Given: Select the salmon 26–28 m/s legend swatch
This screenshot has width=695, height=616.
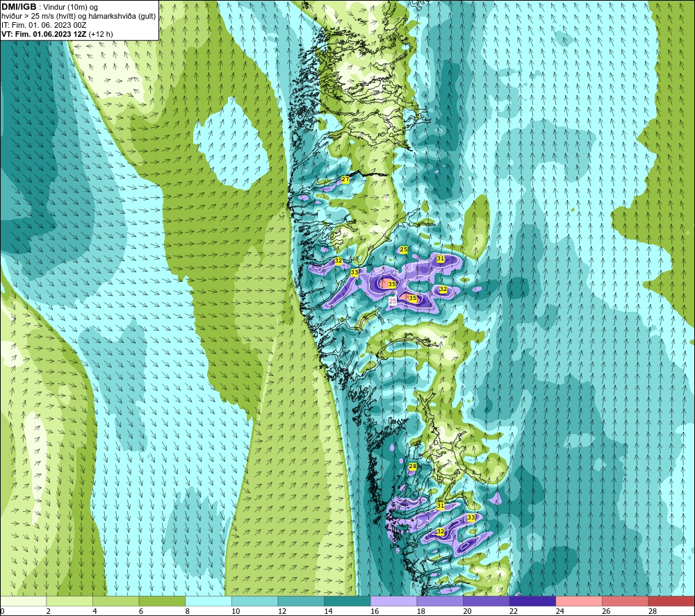Looking at the screenshot, I should pyautogui.click(x=625, y=601).
